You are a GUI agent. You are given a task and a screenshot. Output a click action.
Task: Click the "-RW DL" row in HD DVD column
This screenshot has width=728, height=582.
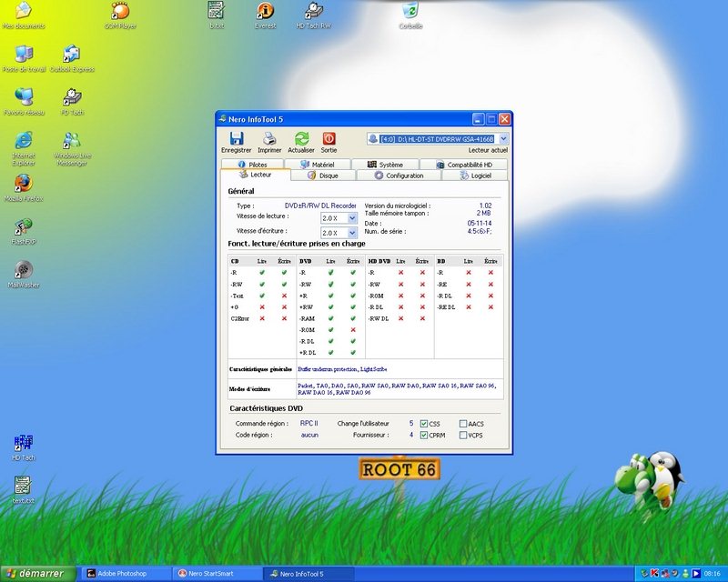[x=398, y=318]
